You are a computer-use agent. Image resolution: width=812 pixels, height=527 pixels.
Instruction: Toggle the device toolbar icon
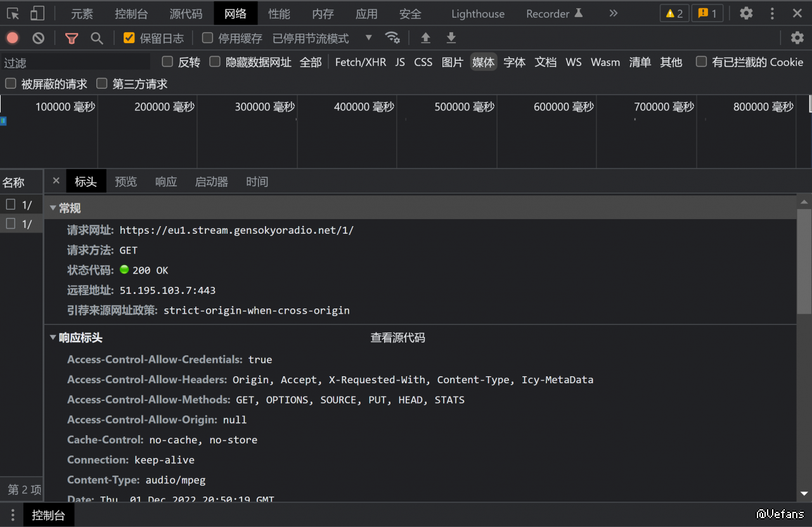point(37,13)
